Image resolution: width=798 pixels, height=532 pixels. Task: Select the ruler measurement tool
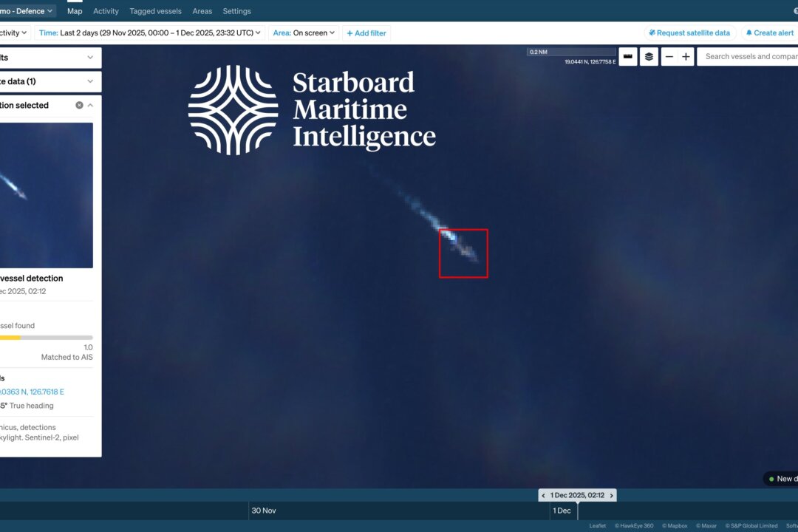coord(628,57)
